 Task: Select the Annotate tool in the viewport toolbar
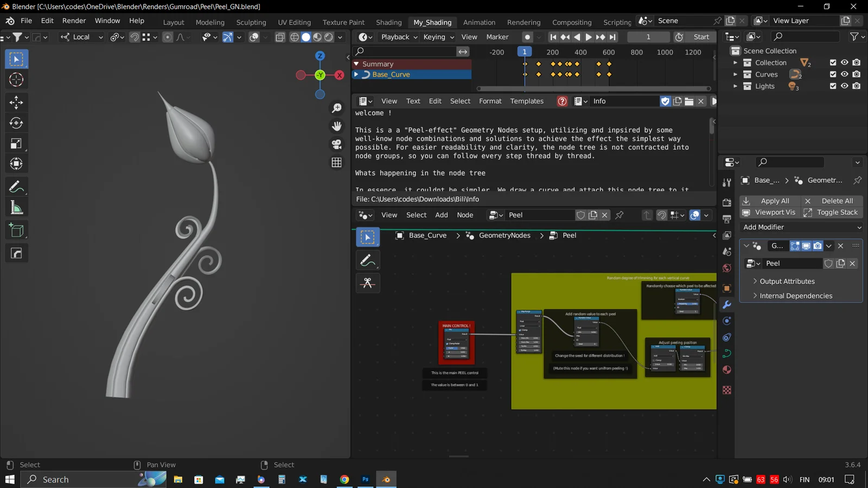click(16, 186)
